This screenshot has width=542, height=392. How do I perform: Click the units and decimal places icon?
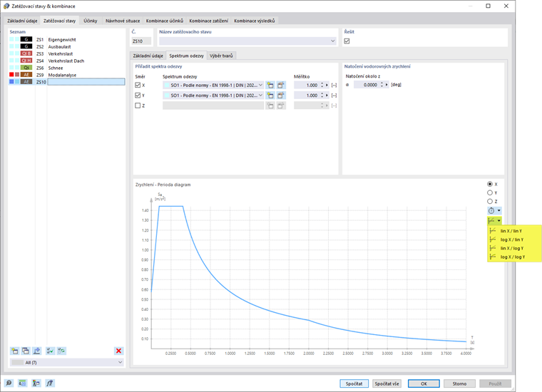(x=23, y=383)
